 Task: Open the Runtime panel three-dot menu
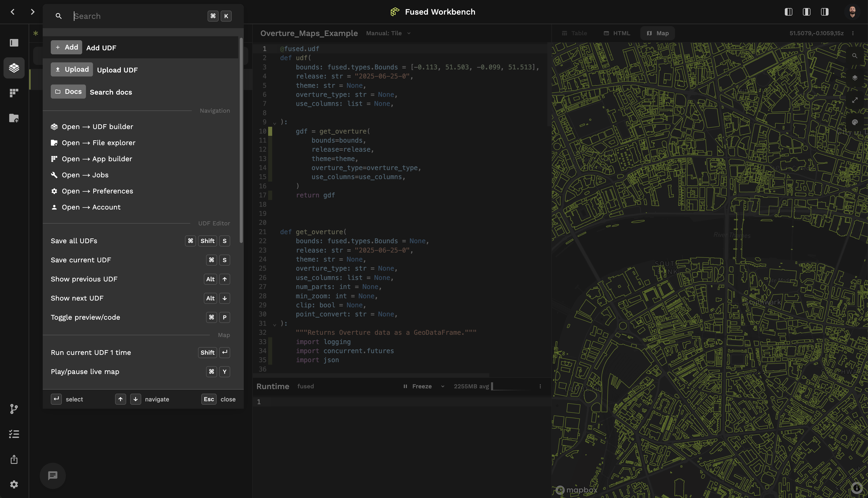(540, 386)
